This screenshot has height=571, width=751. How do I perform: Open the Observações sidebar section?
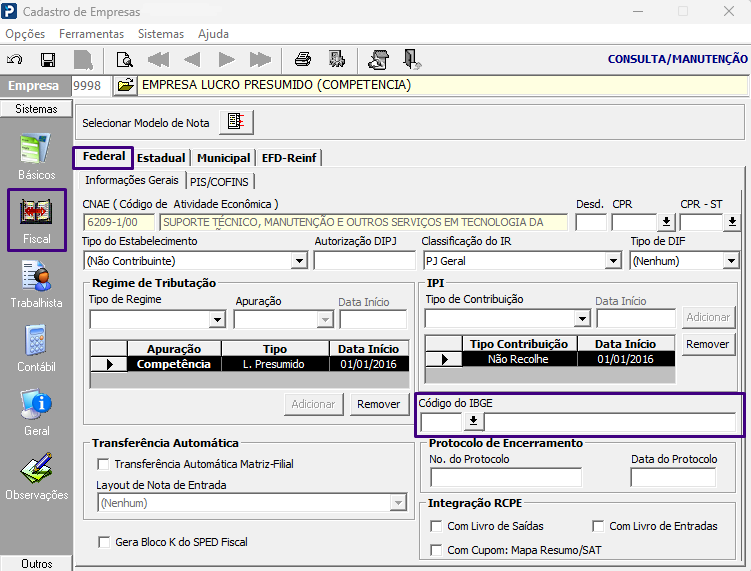click(x=36, y=476)
